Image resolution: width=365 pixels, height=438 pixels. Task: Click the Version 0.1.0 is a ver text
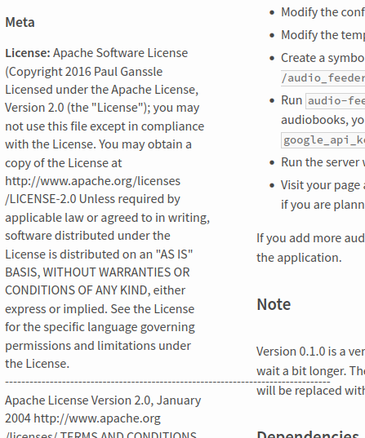(x=311, y=352)
